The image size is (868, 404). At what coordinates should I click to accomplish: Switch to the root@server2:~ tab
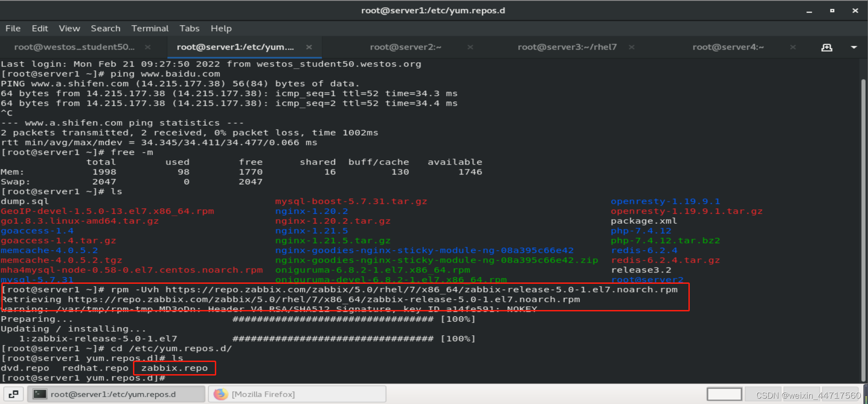[x=405, y=47]
